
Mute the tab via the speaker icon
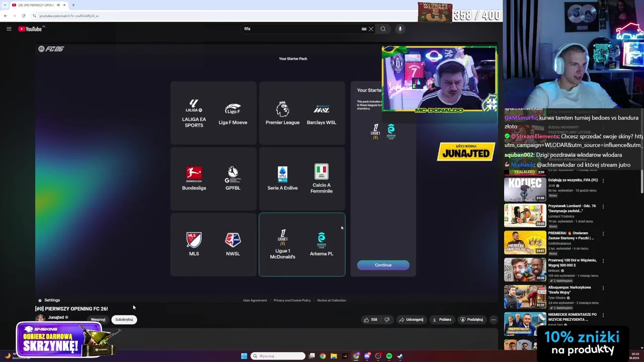coord(58,5)
